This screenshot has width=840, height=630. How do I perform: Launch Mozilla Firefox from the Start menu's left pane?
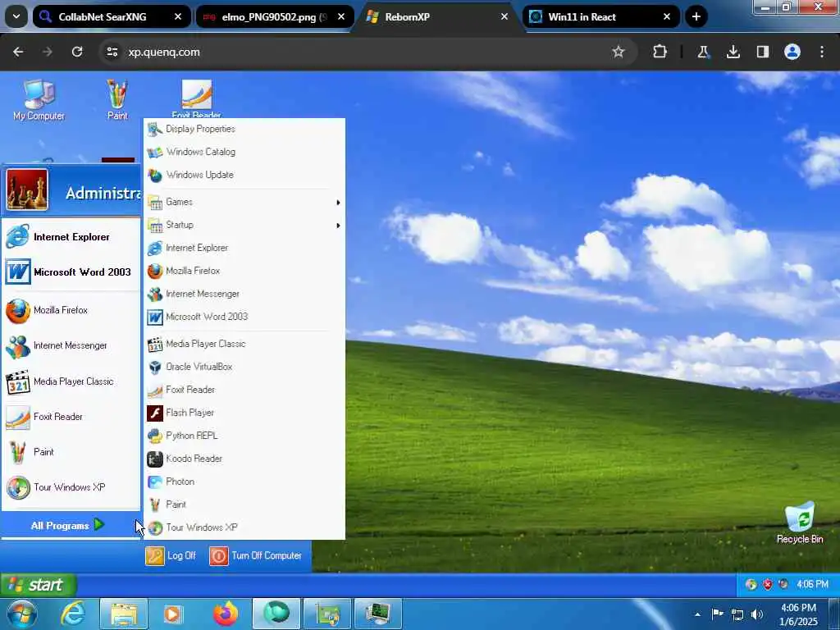71,311
